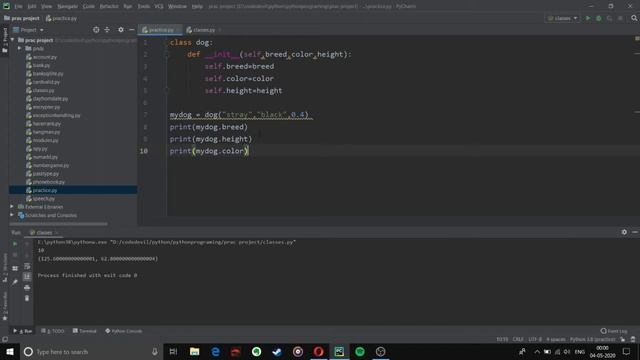Click line 10 print(mydog.color) in editor

(209, 151)
